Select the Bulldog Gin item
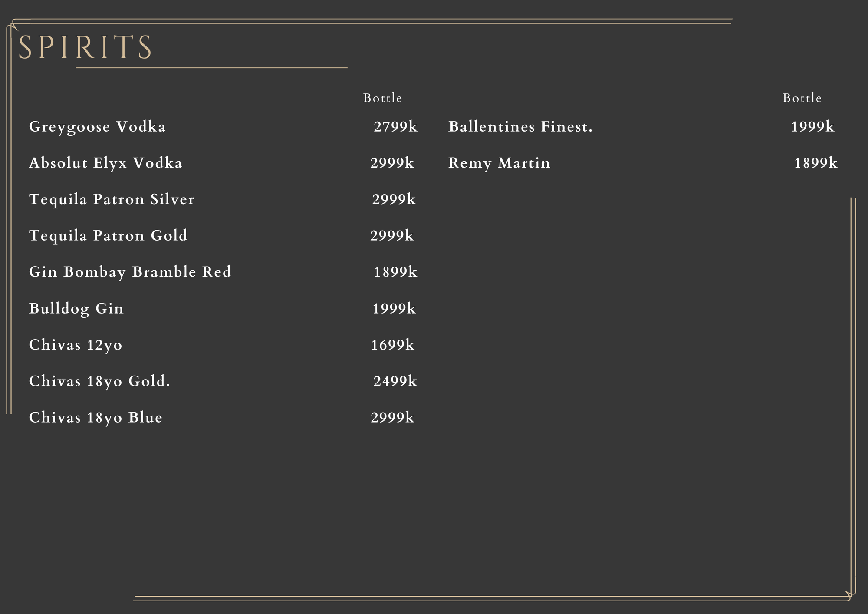Viewport: 868px width, 614px height. pos(76,308)
